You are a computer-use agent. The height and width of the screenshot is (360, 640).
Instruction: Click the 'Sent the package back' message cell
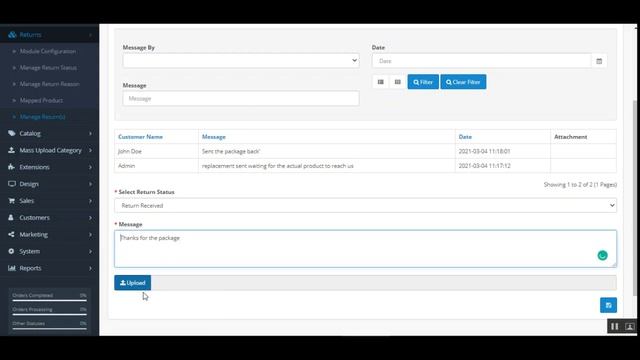pyautogui.click(x=327, y=151)
